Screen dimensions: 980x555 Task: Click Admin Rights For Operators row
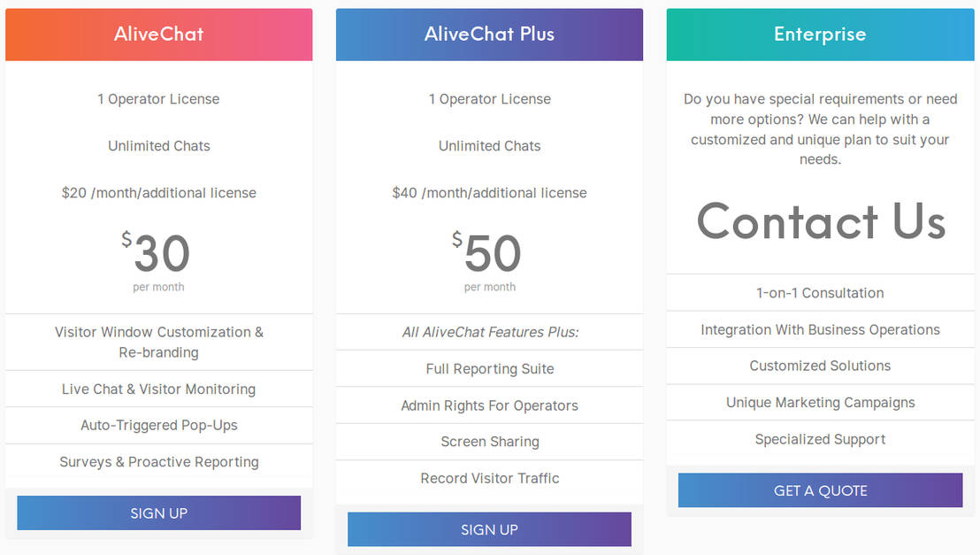[x=489, y=405]
